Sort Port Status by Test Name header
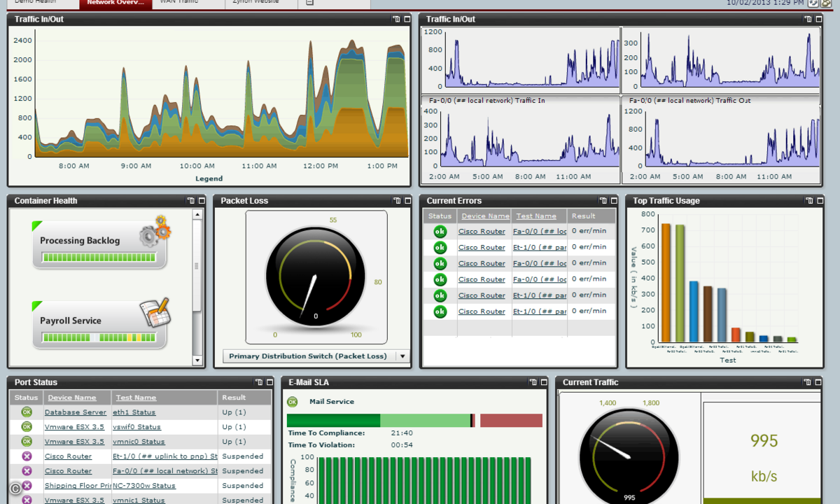This screenshot has height=504, width=840. pos(136,398)
